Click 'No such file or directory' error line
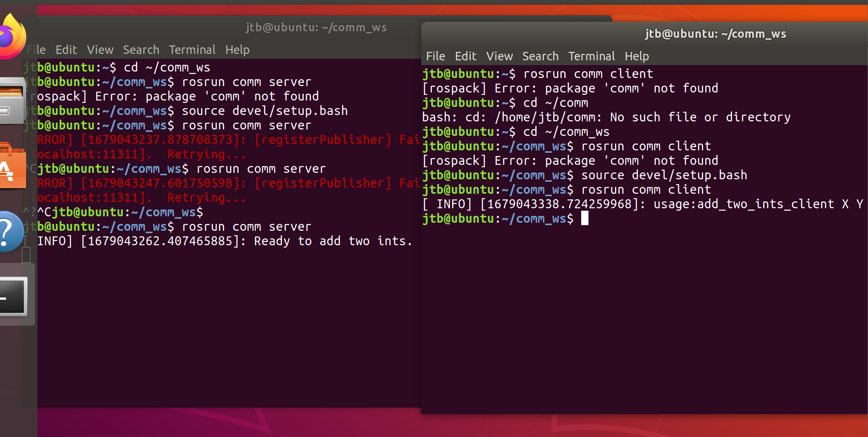Screen dimensions: 868x437 point(606,117)
